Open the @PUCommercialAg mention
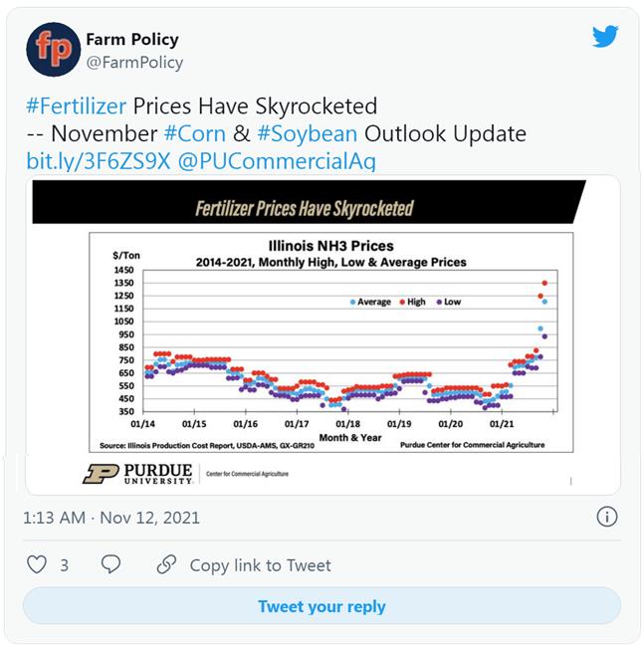The width and height of the screenshot is (644, 648). point(277,161)
